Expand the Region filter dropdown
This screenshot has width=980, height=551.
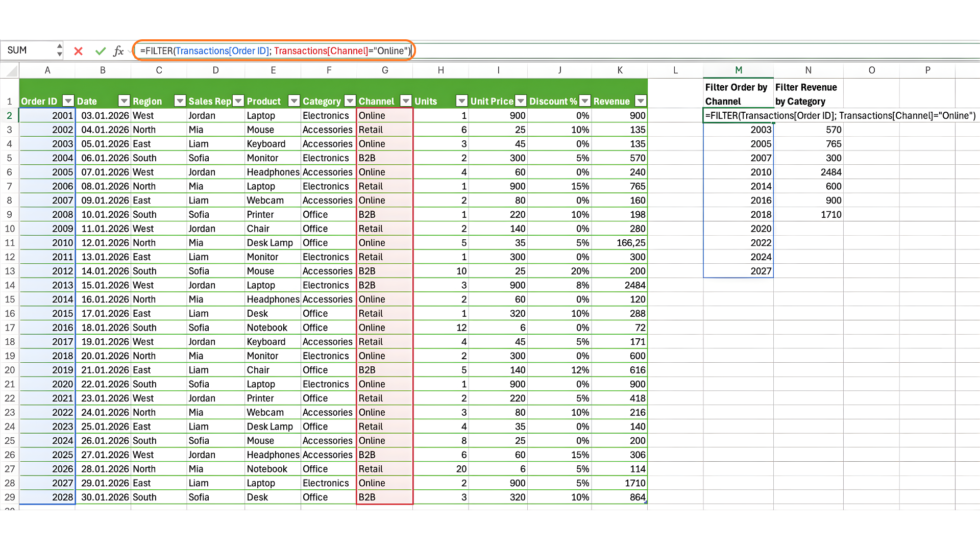point(180,101)
